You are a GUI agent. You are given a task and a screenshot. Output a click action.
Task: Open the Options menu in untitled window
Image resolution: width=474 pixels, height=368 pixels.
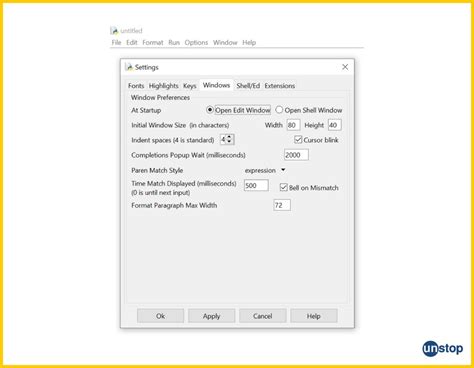click(196, 43)
